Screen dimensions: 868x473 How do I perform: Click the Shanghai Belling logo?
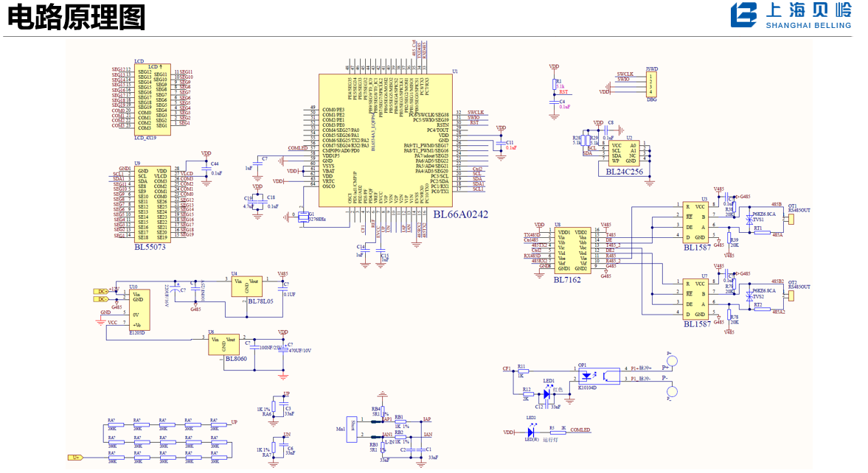tap(791, 15)
